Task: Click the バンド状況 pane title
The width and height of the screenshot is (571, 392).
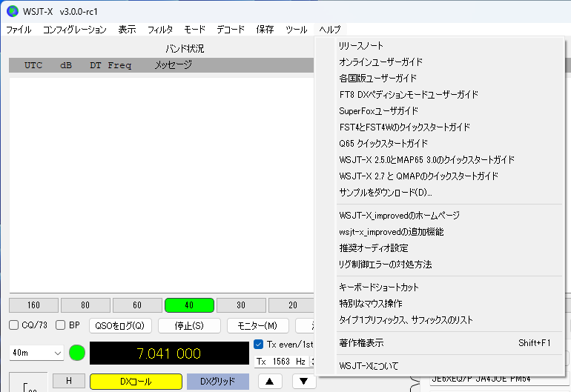Action: pyautogui.click(x=185, y=49)
